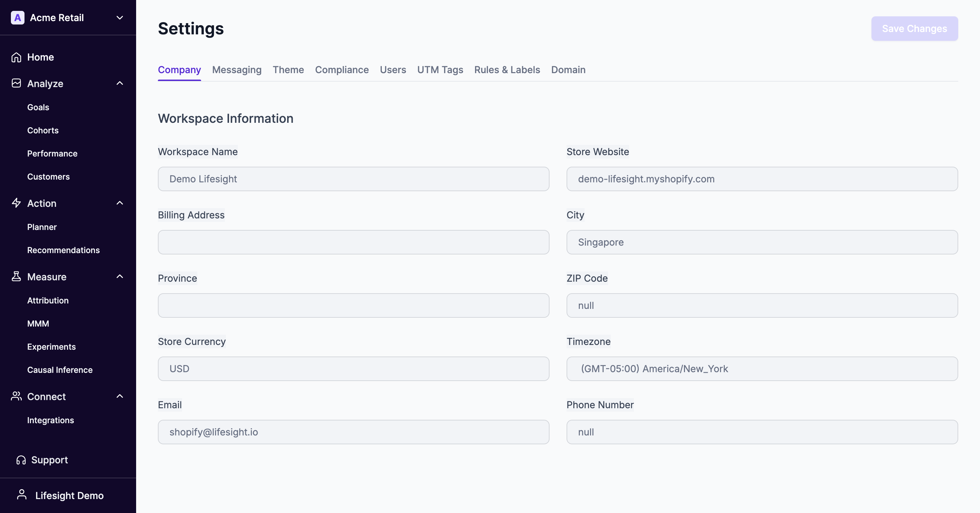The image size is (980, 513).
Task: Open the Acme Retail workspace dropdown
Action: (119, 18)
